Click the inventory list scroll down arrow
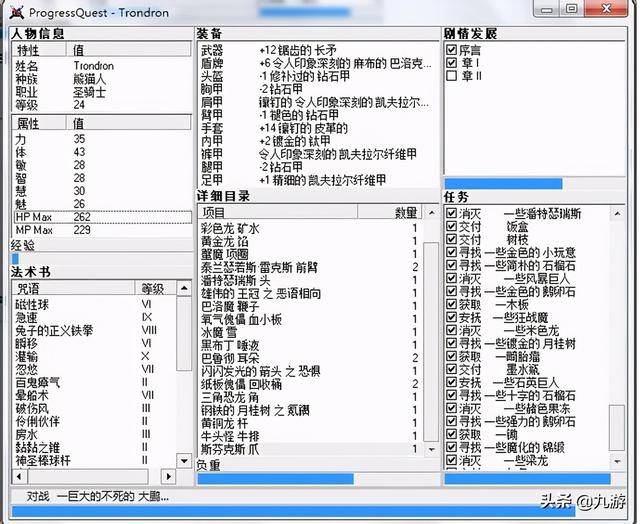 click(431, 449)
